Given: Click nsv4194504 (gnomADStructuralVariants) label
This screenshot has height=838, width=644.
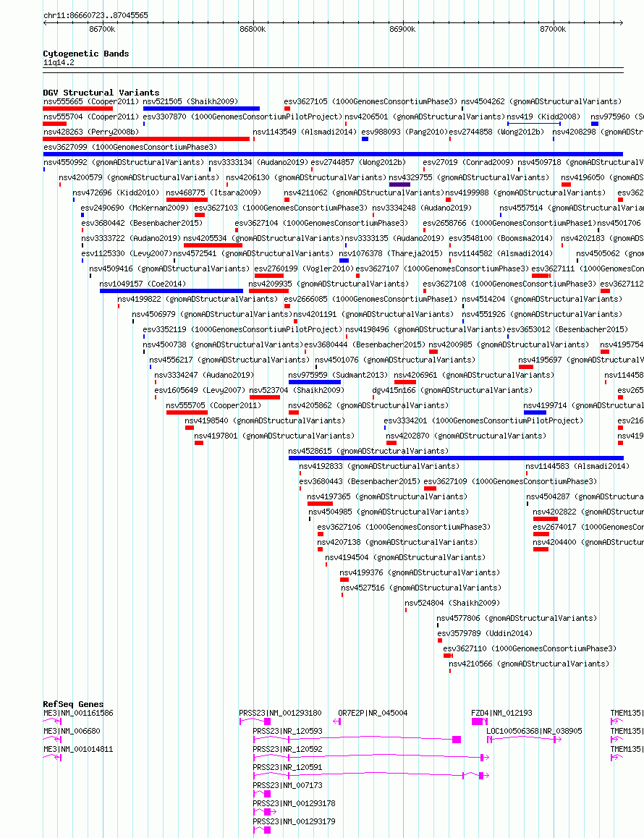Looking at the screenshot, I should pyautogui.click(x=405, y=557).
